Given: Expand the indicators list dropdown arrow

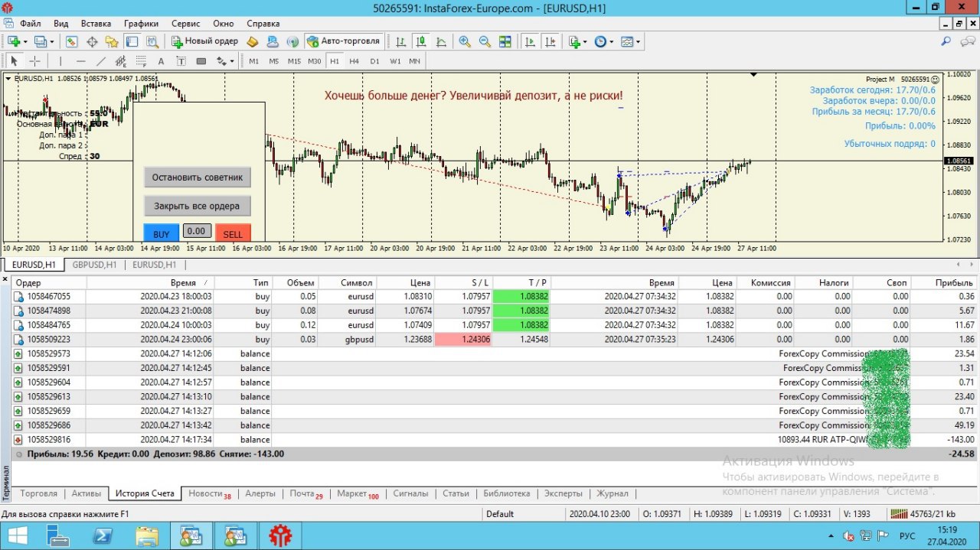Looking at the screenshot, I should tap(586, 42).
